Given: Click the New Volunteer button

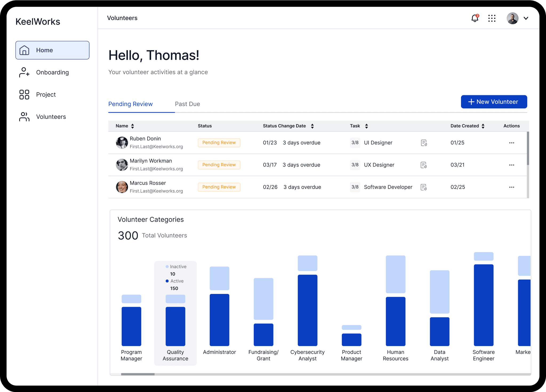Looking at the screenshot, I should click(494, 102).
